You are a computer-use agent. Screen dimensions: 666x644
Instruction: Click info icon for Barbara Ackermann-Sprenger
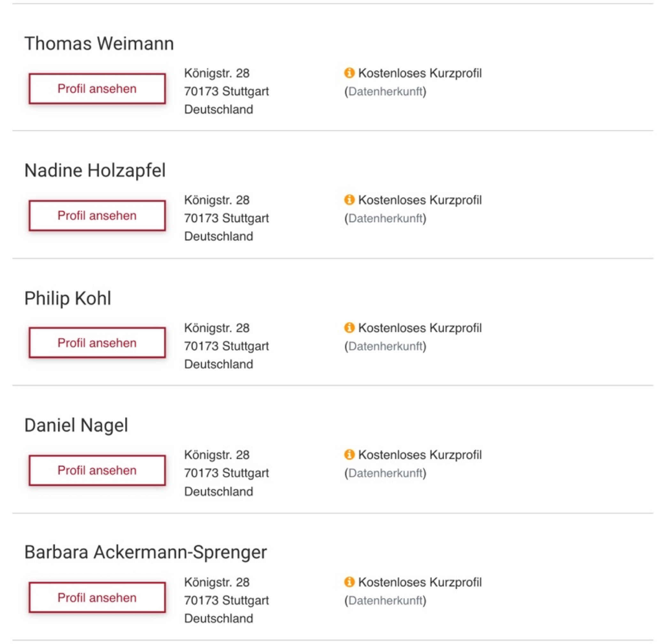[349, 582]
